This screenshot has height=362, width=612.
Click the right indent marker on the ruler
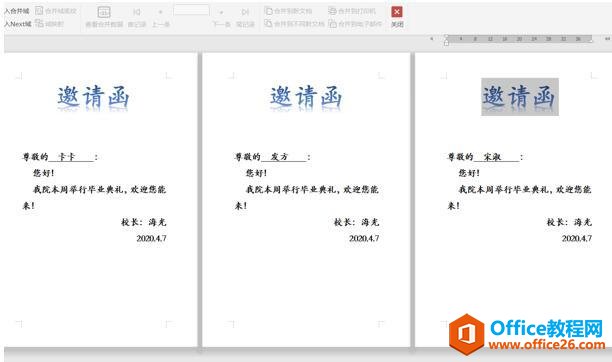[x=591, y=40]
